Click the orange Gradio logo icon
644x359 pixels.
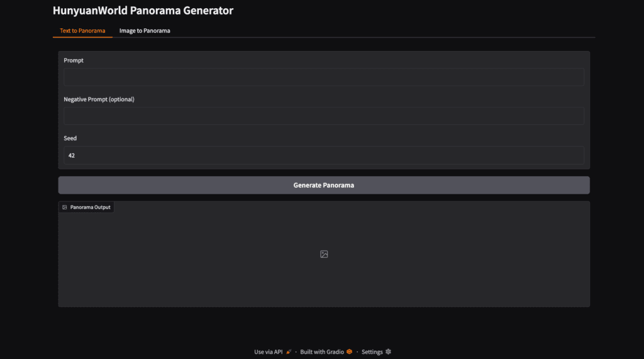click(x=350, y=351)
